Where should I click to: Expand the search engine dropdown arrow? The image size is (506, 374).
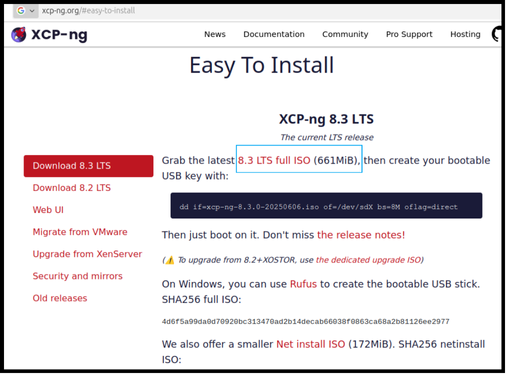pyautogui.click(x=32, y=11)
